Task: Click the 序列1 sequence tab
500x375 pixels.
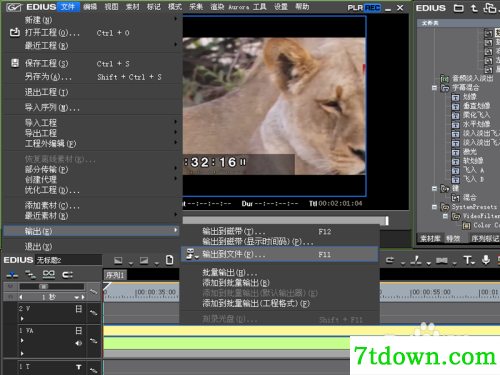Action: [x=115, y=275]
